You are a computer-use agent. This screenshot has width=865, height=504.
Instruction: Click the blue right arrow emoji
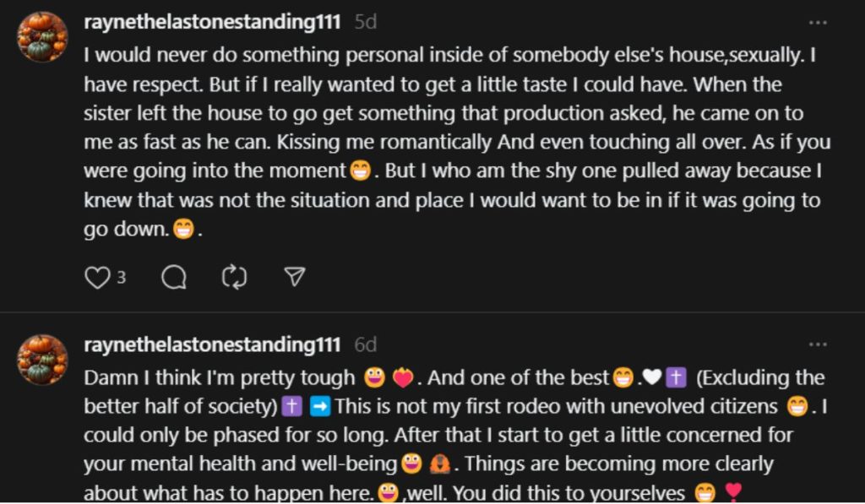click(320, 407)
